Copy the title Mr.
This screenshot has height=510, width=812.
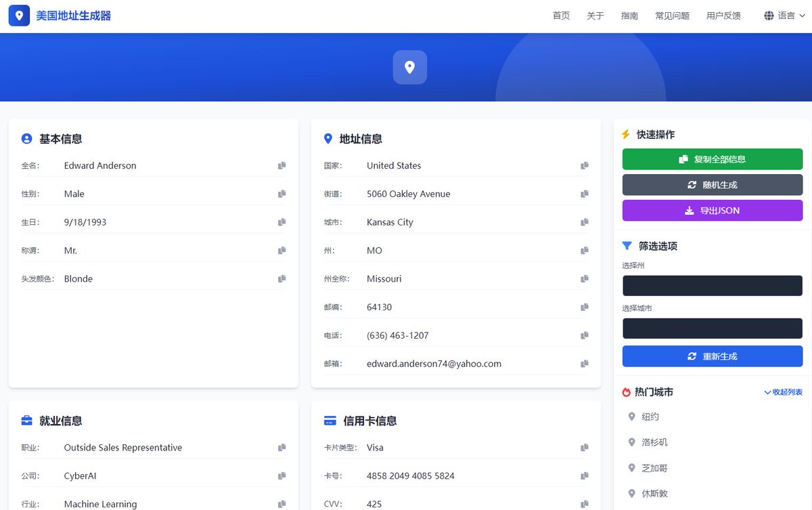point(281,251)
